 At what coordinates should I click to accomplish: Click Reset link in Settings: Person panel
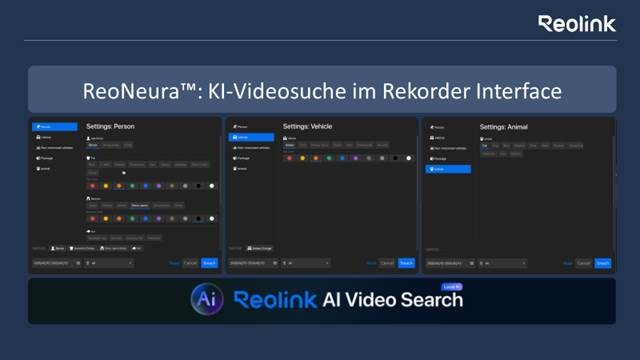174,263
